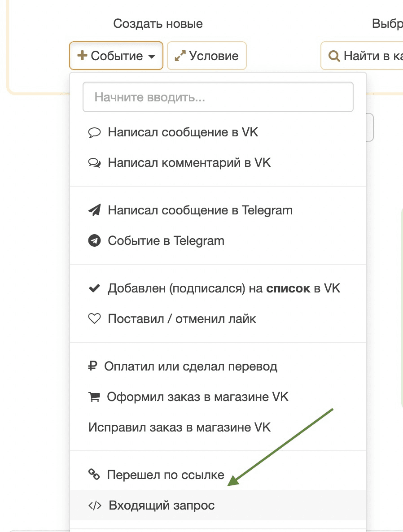Viewport: 403px width, 532px height.
Task: Choose Написал сообщение в Telegram from the menu
Action: (199, 209)
